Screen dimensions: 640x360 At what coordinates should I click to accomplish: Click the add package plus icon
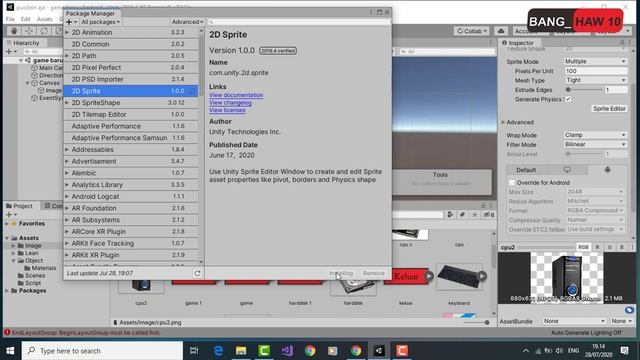[x=69, y=22]
